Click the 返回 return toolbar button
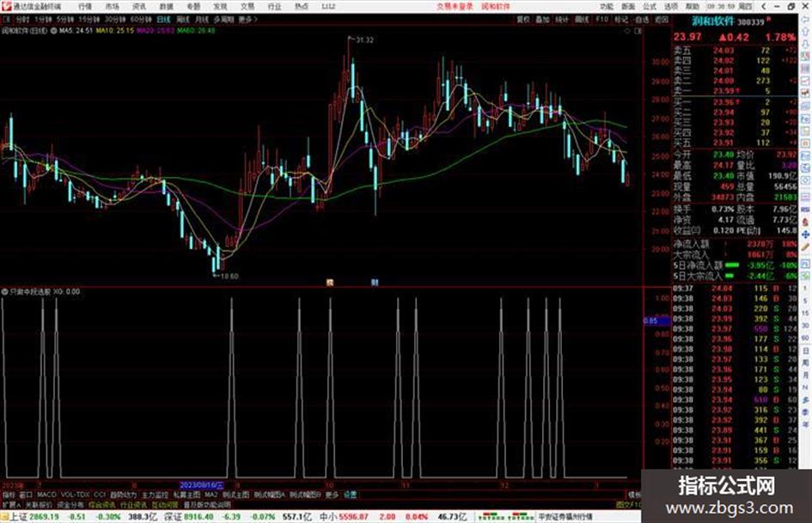The image size is (812, 523). pos(662,20)
